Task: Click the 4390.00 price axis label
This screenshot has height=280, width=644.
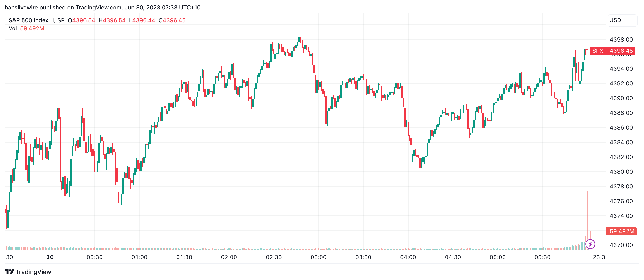Action: click(621, 98)
